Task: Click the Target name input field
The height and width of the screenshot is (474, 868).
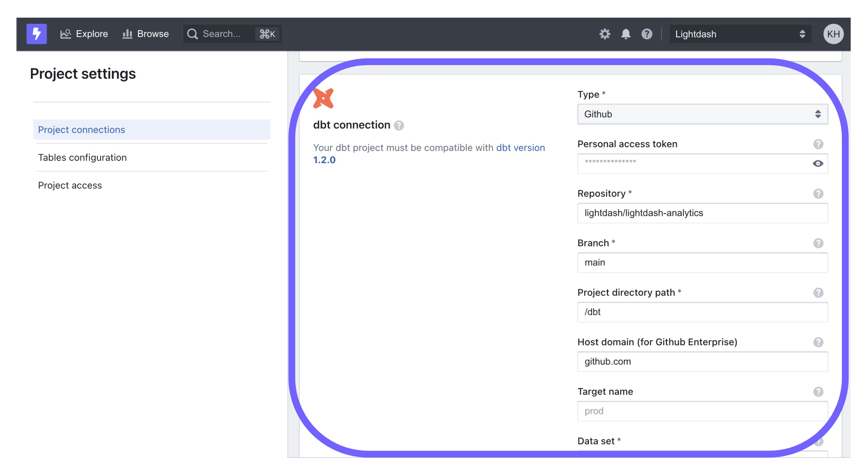Action: tap(702, 411)
